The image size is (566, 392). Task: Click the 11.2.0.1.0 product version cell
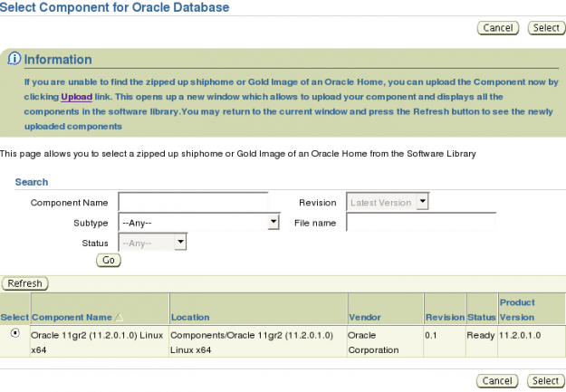coord(520,335)
